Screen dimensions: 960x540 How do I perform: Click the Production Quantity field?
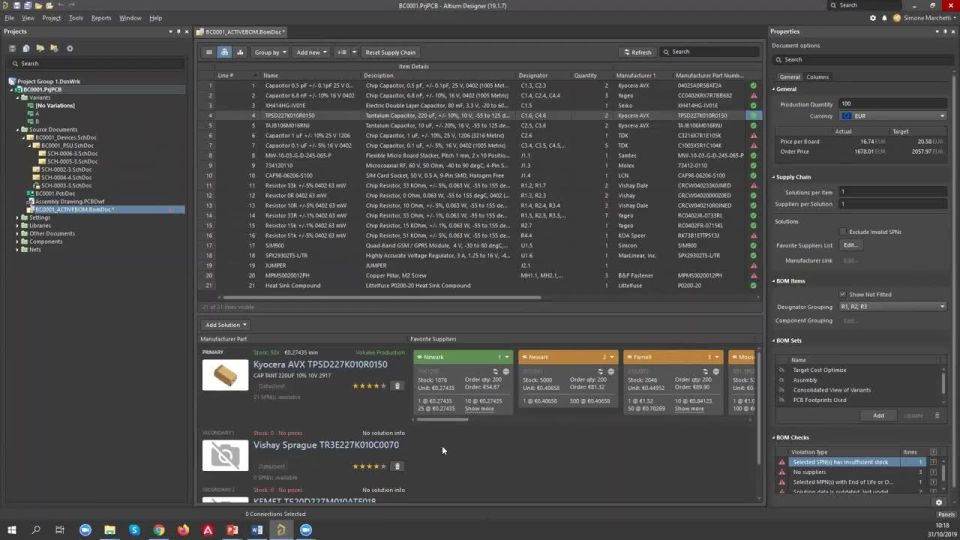(x=892, y=104)
